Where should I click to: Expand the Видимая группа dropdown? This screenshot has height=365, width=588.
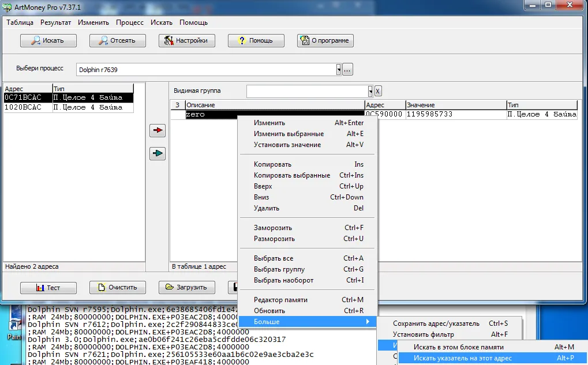(370, 91)
